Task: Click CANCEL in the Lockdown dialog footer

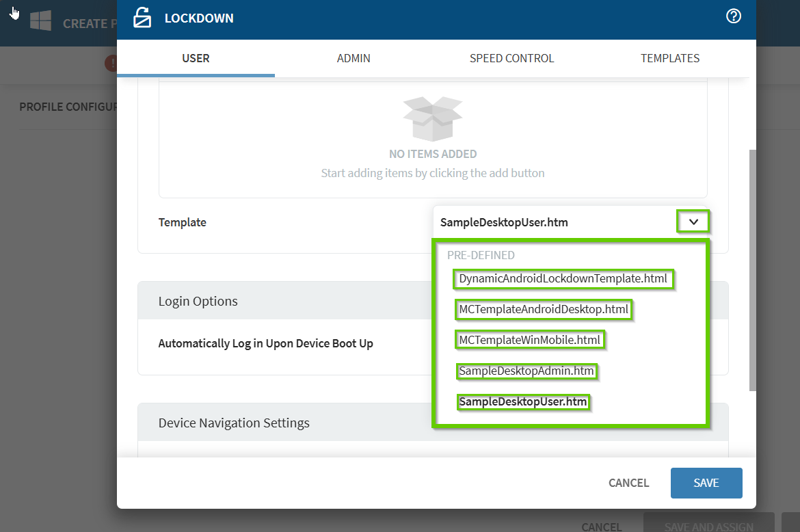Action: coord(628,483)
